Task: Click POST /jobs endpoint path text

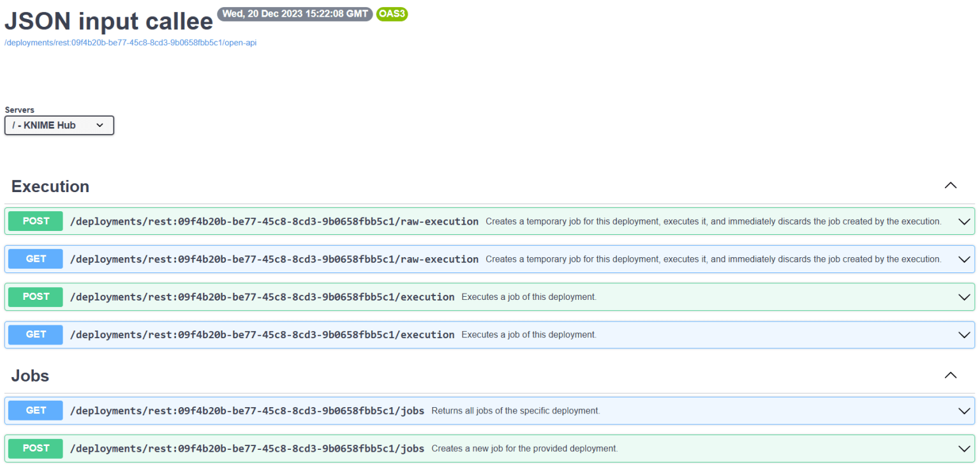Action: coord(248,449)
